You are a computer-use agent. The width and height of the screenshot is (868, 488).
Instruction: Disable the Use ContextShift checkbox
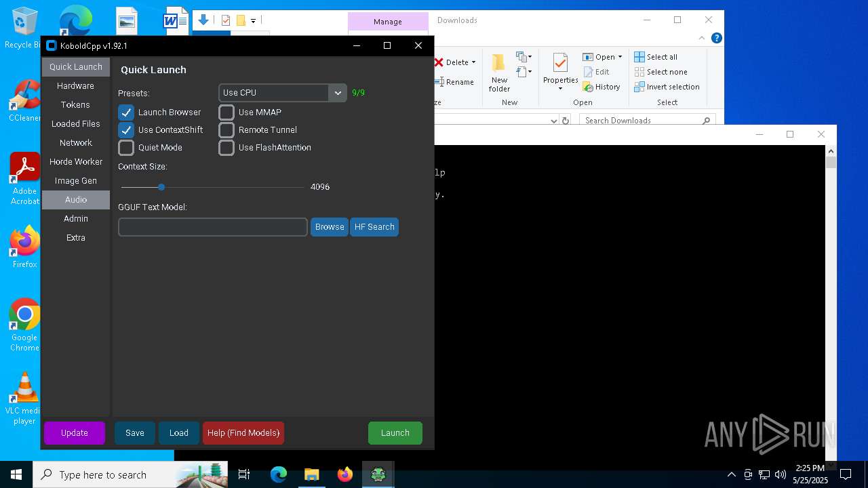pos(126,130)
